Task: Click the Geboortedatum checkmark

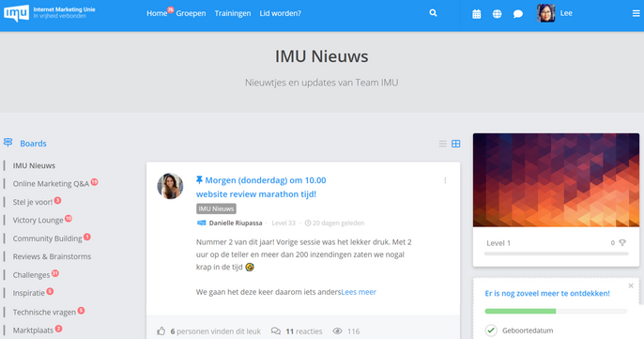Action: coord(491,330)
